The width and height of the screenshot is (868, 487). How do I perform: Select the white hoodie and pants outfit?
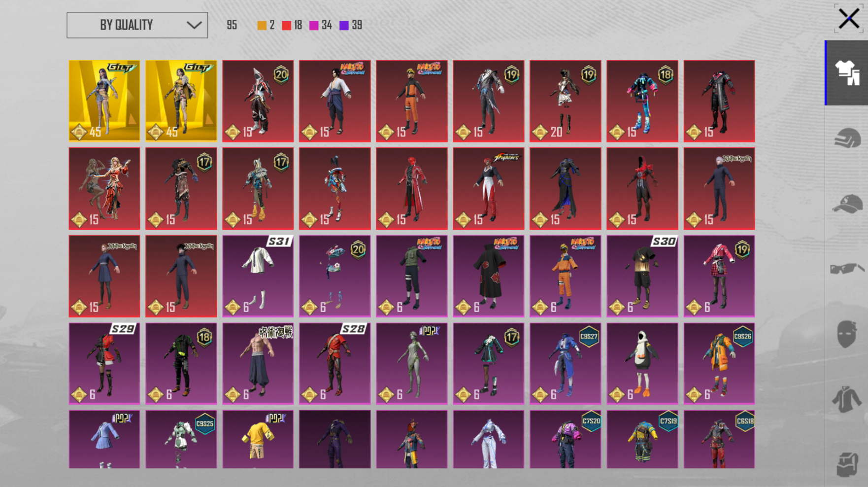489,440
